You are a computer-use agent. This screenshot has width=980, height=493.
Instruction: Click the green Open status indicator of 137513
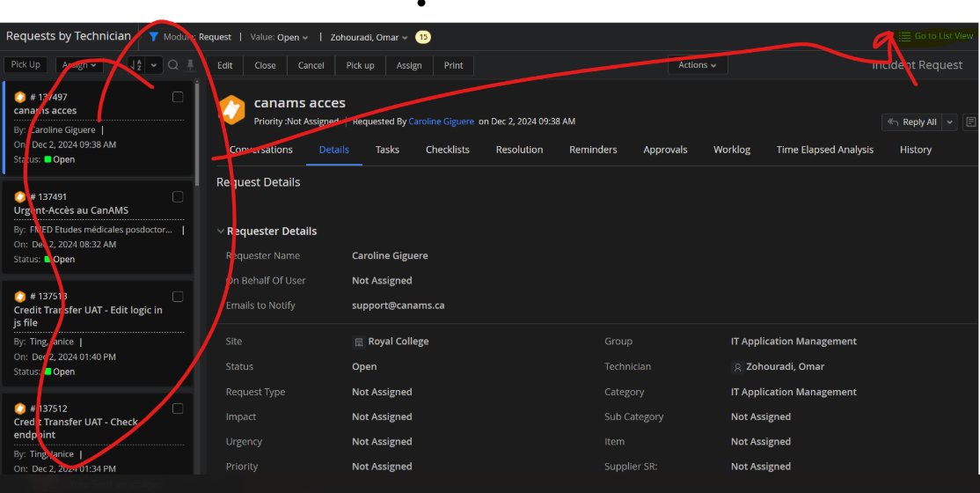point(48,372)
